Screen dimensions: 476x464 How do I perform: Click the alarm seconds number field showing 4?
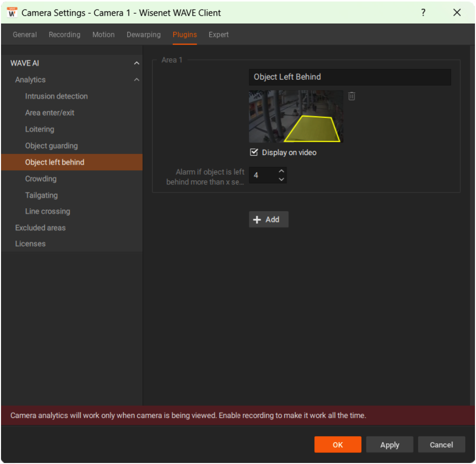pos(263,175)
